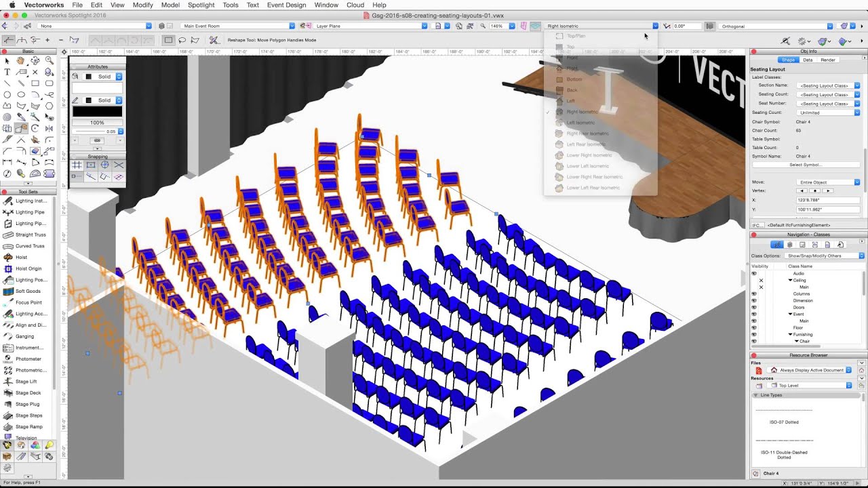Open the Move Entire Object dropdown
The image size is (868, 488).
pyautogui.click(x=829, y=182)
